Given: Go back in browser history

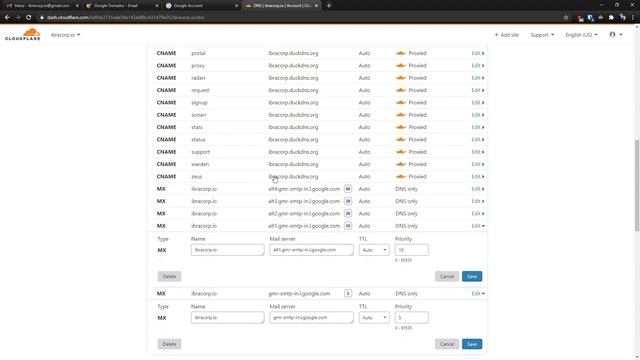Looking at the screenshot, I should [7, 18].
